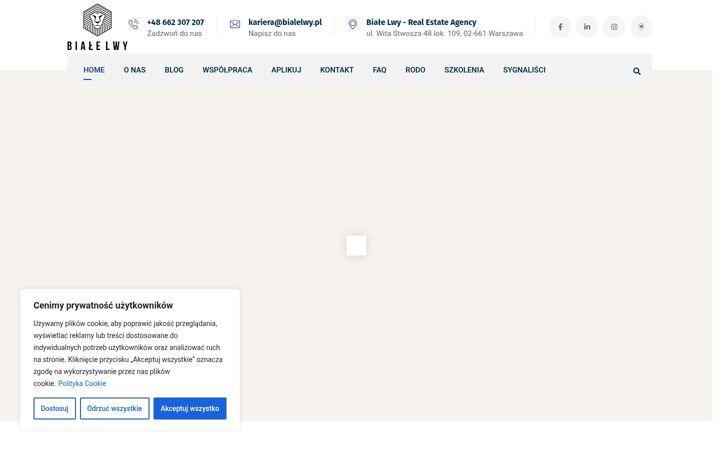Open the LinkedIn social icon
Viewport: 720px width, 450px height.
coord(587,27)
